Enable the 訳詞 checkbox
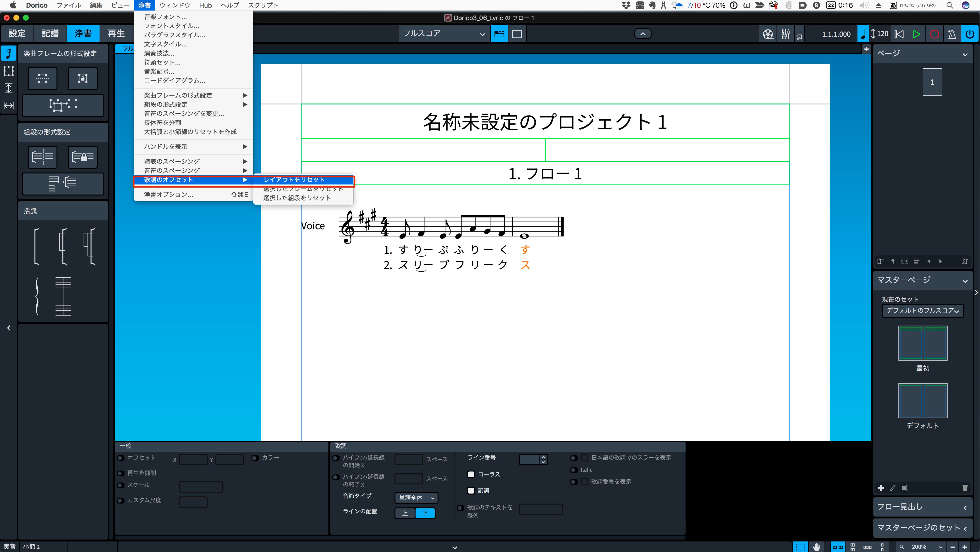The width and height of the screenshot is (980, 552). 471,491
